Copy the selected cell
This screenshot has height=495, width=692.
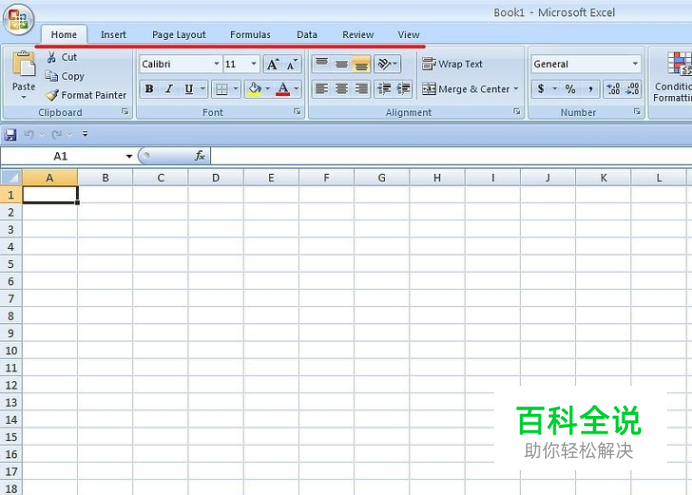pyautogui.click(x=65, y=76)
